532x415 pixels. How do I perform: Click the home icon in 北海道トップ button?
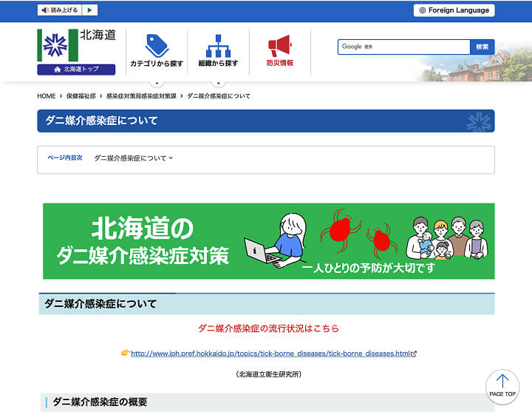point(58,70)
